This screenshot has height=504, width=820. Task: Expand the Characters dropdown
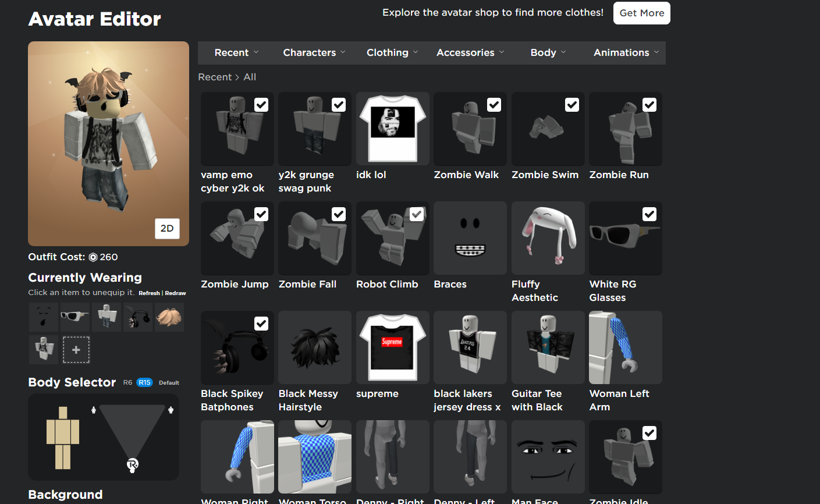click(314, 52)
